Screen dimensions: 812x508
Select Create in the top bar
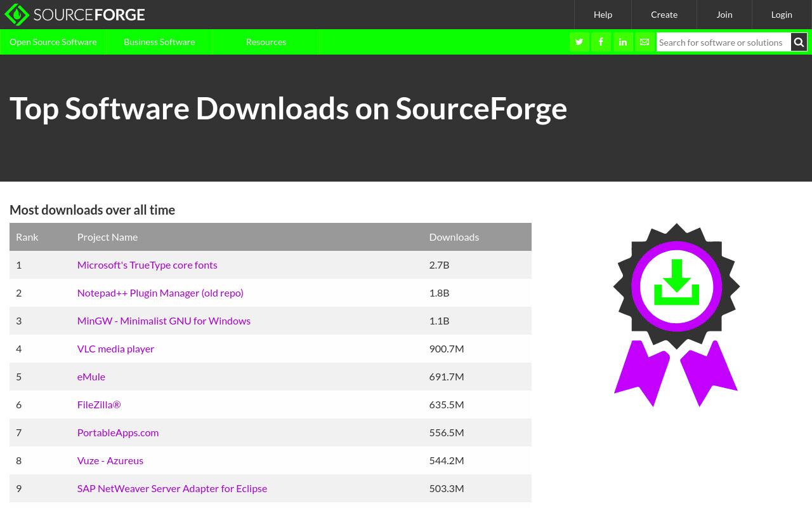click(664, 15)
